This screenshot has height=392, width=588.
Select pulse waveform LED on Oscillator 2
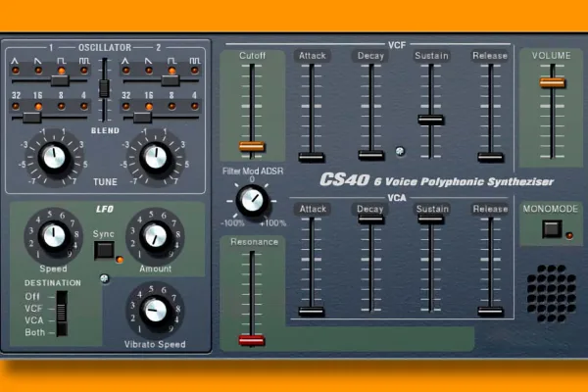tap(194, 71)
